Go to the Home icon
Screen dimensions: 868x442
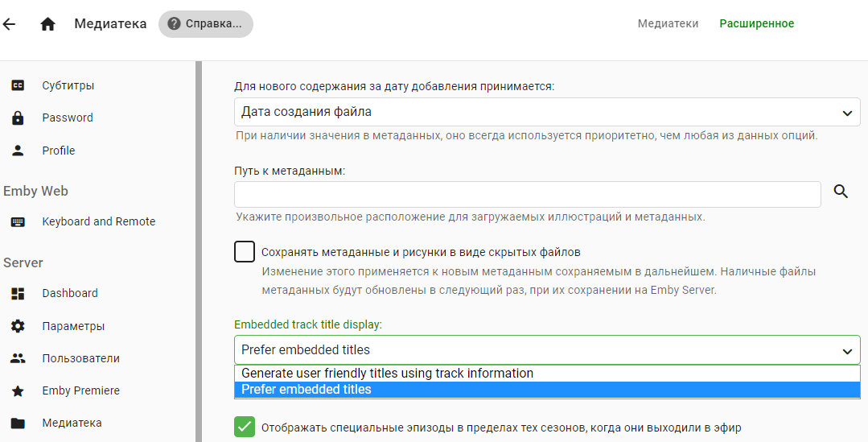click(47, 24)
